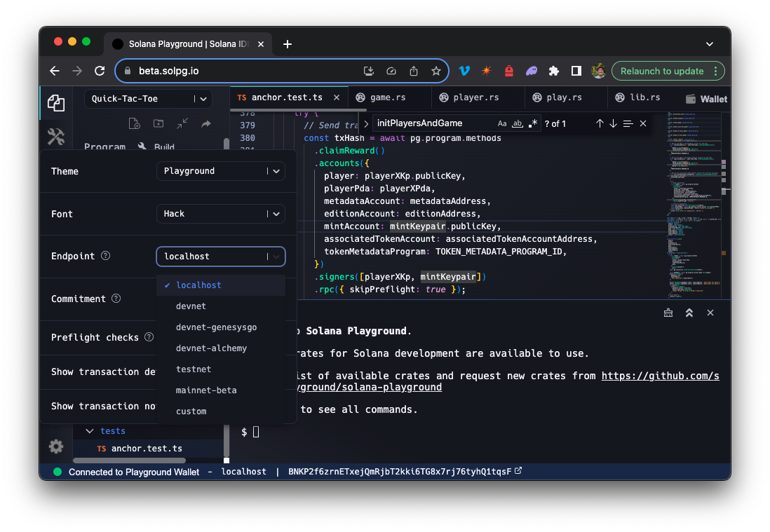Open the Font dropdown
The height and width of the screenshot is (532, 770).
pos(220,214)
